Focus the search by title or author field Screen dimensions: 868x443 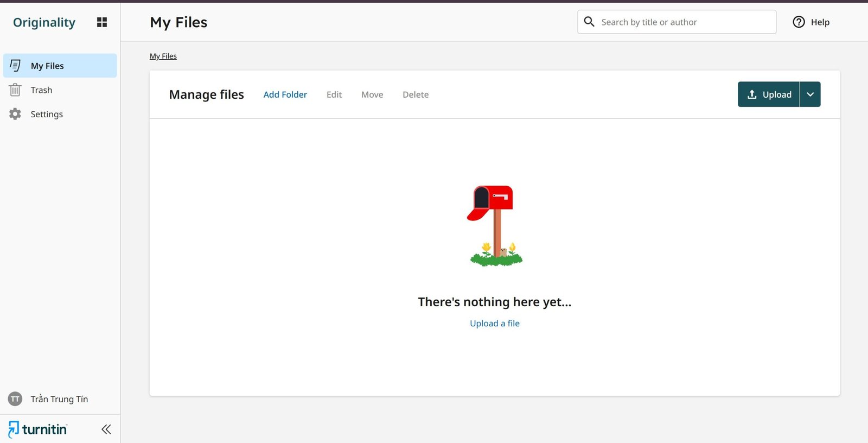[684, 22]
